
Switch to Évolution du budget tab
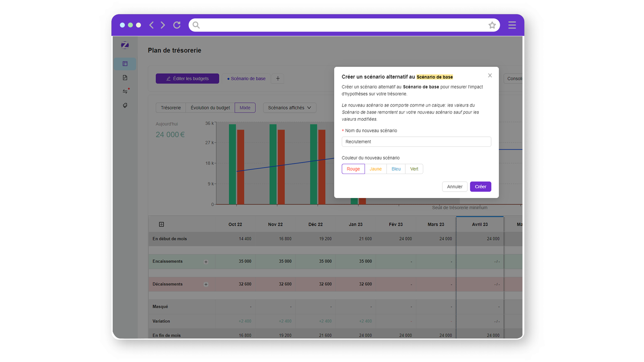pos(210,108)
